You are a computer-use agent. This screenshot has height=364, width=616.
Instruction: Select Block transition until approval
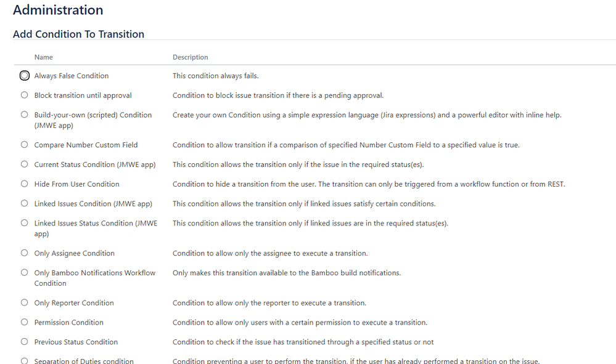24,95
